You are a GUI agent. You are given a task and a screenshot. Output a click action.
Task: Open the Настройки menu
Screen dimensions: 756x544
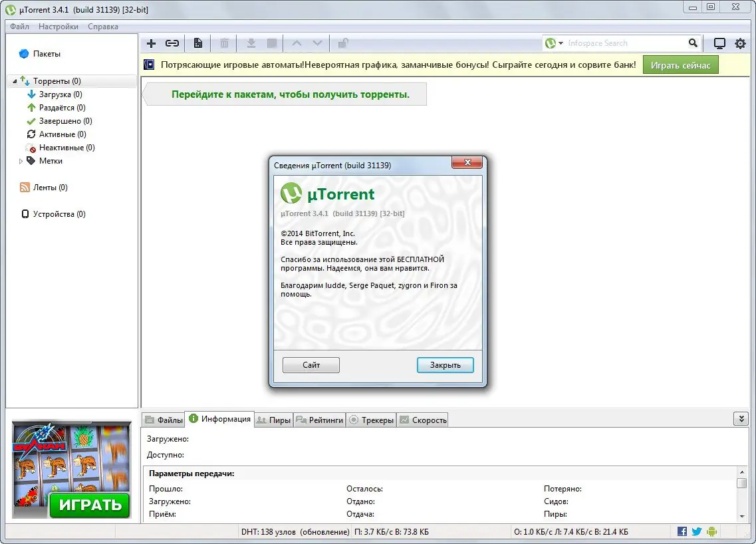(59, 27)
